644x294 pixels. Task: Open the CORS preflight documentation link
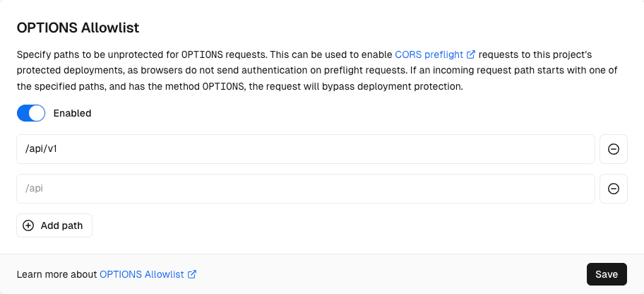[x=429, y=54]
